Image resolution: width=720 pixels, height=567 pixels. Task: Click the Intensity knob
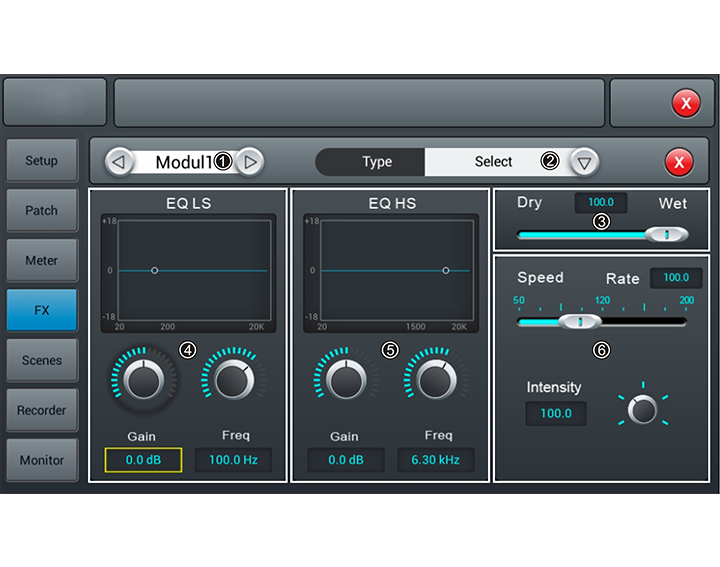(x=642, y=408)
